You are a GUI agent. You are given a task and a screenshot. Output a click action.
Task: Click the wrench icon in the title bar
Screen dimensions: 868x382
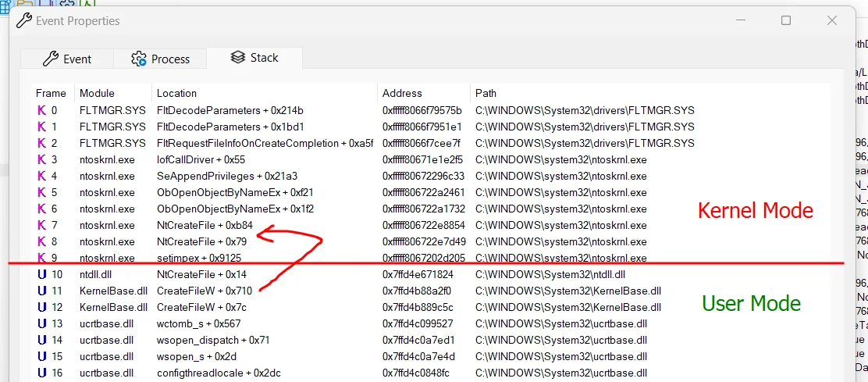[24, 20]
